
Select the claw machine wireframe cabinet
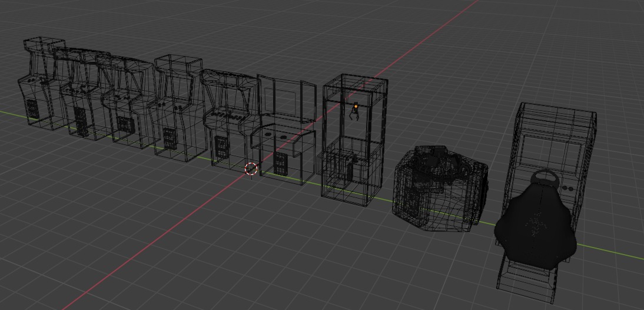[354, 140]
